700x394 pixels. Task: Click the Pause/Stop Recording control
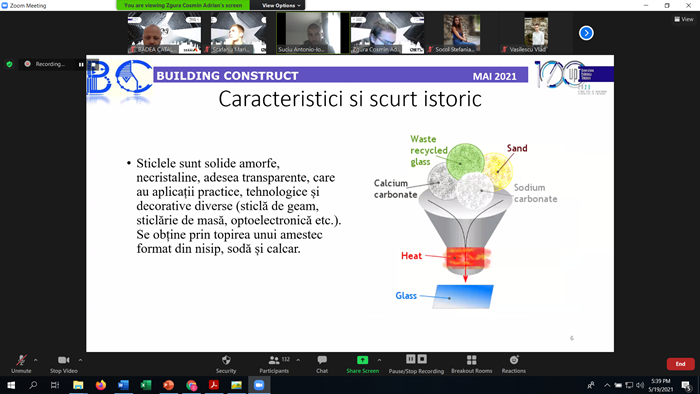pos(416,359)
